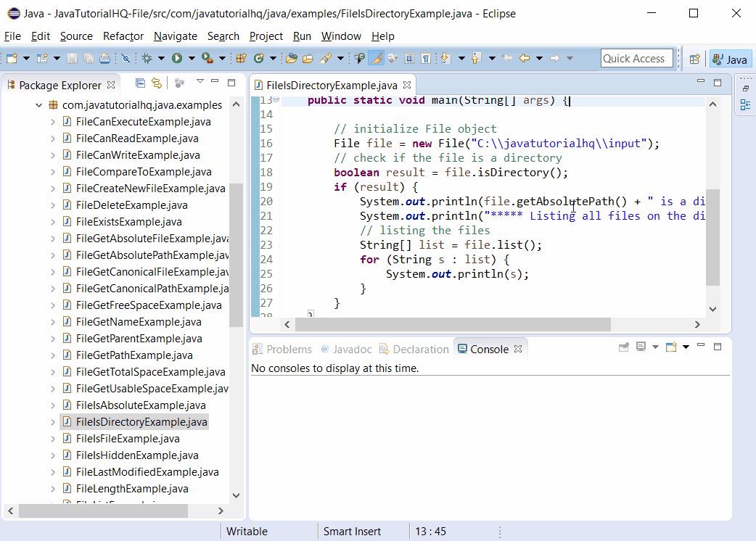Viewport: 756px width, 541px height.
Task: Open the Run dropdown arrow
Action: click(192, 58)
